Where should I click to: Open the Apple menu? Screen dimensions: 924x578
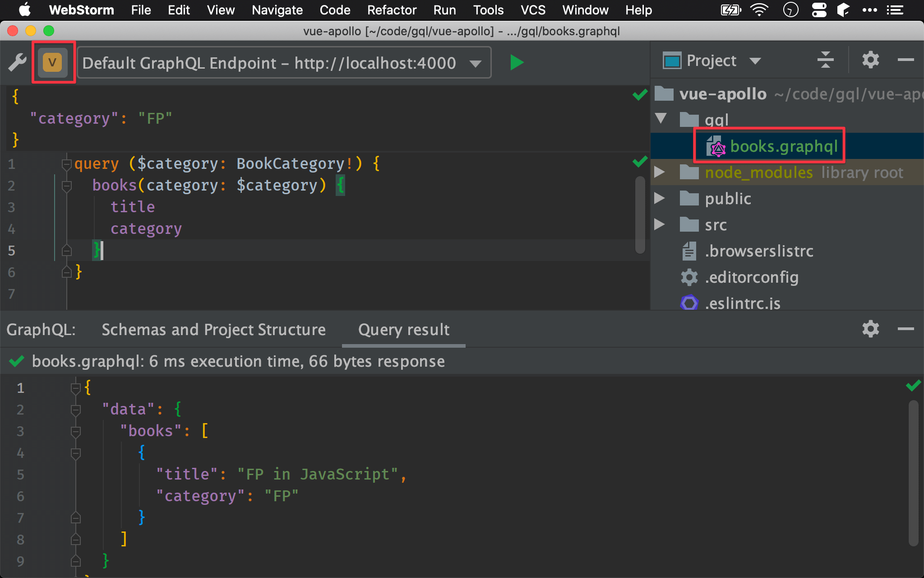24,10
